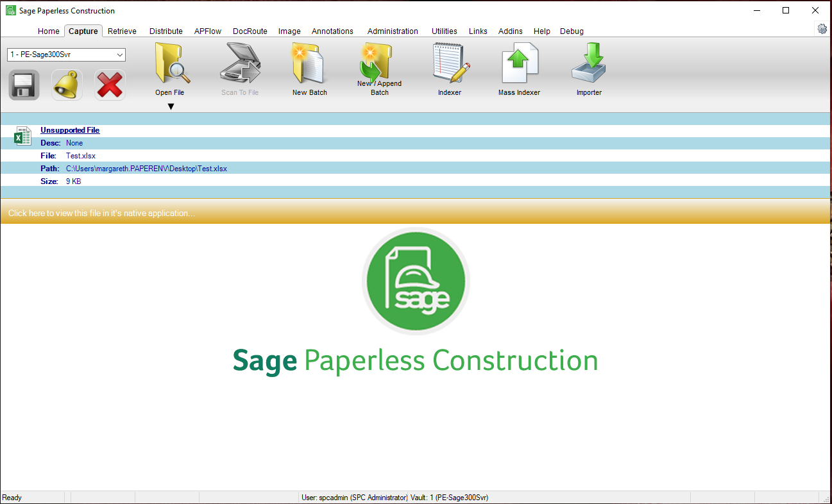Image resolution: width=832 pixels, height=504 pixels.
Task: Click the Sage Paperless Construction title bar icon
Action: tap(11, 10)
